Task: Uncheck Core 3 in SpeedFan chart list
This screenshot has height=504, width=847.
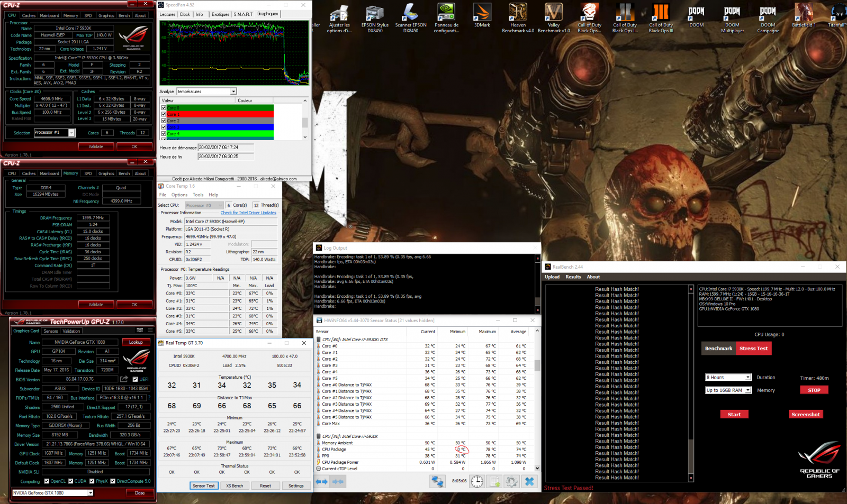Action: pyautogui.click(x=164, y=127)
